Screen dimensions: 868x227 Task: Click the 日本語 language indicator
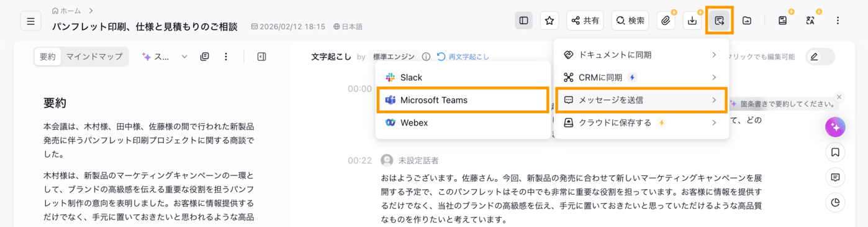click(348, 27)
